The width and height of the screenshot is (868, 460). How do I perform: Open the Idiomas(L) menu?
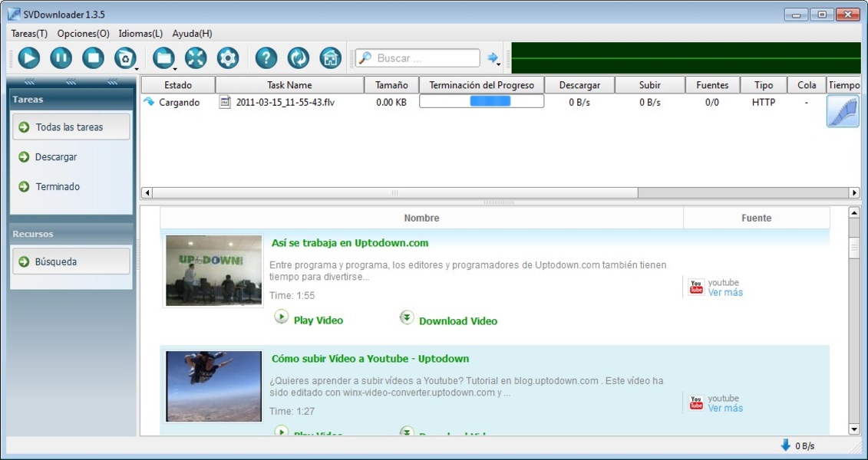point(140,34)
